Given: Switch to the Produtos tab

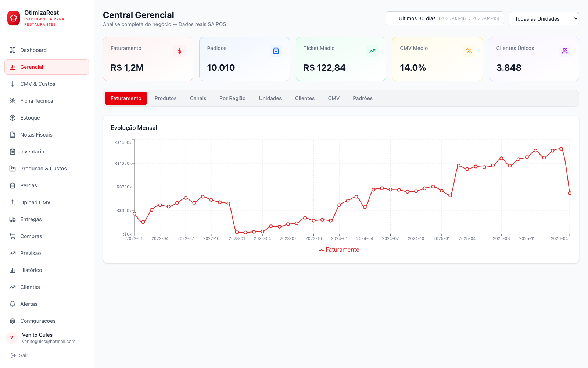Looking at the screenshot, I should [x=166, y=98].
